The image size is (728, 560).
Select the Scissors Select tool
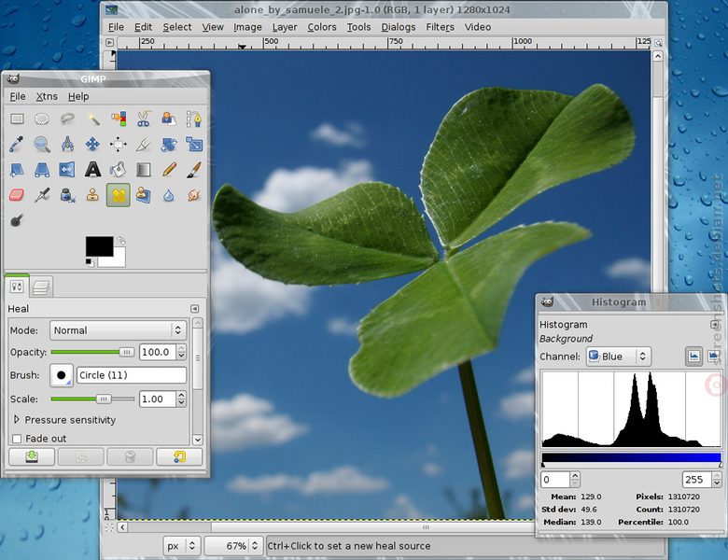click(144, 119)
